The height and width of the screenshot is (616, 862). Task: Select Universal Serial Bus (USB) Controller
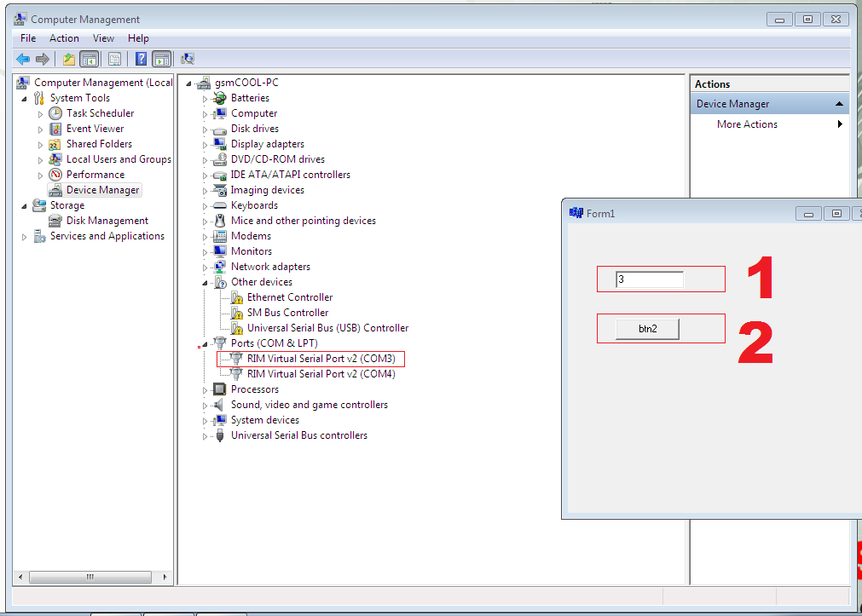[327, 328]
